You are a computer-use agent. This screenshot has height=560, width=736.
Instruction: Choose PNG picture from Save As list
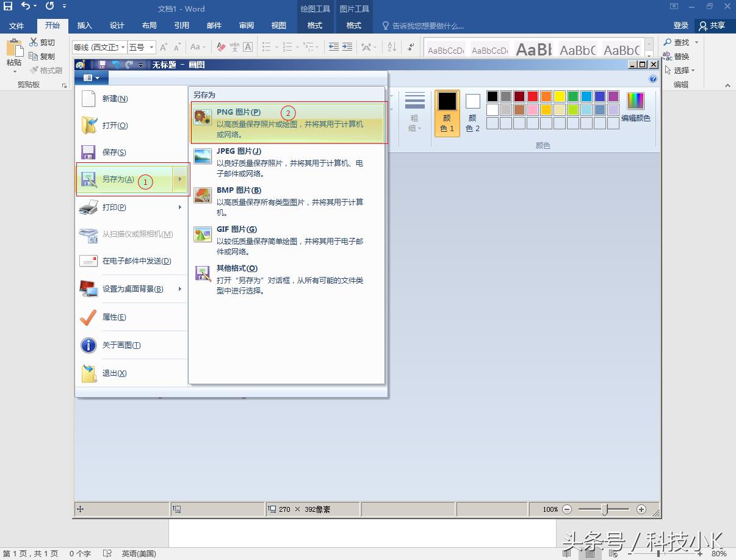coord(288,123)
